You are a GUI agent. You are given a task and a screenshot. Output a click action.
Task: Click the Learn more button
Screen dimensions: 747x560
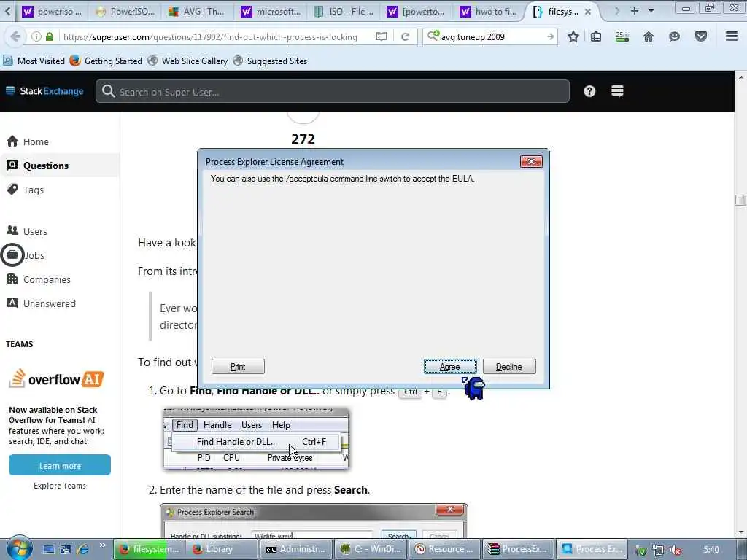[x=60, y=465]
